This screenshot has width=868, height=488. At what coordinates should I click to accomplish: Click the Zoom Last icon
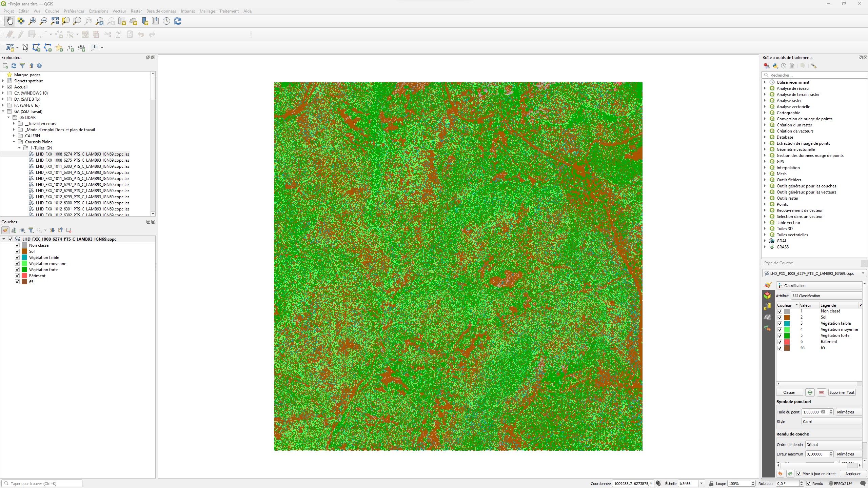point(99,21)
